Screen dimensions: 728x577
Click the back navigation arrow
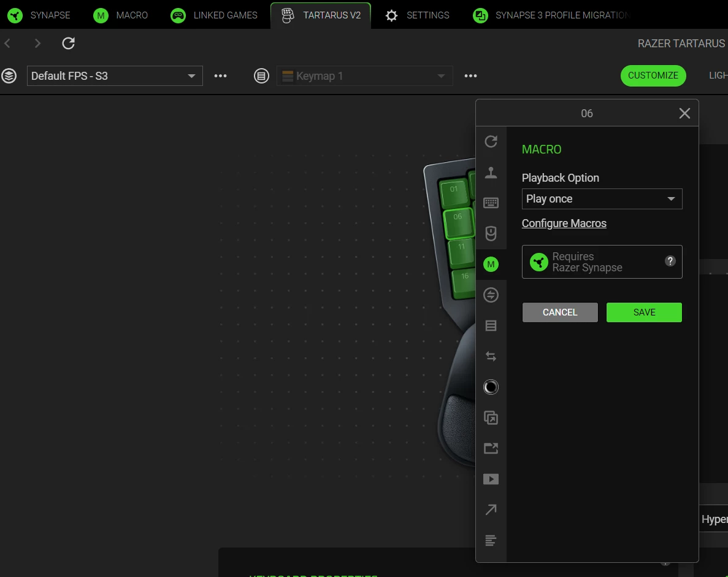(7, 43)
